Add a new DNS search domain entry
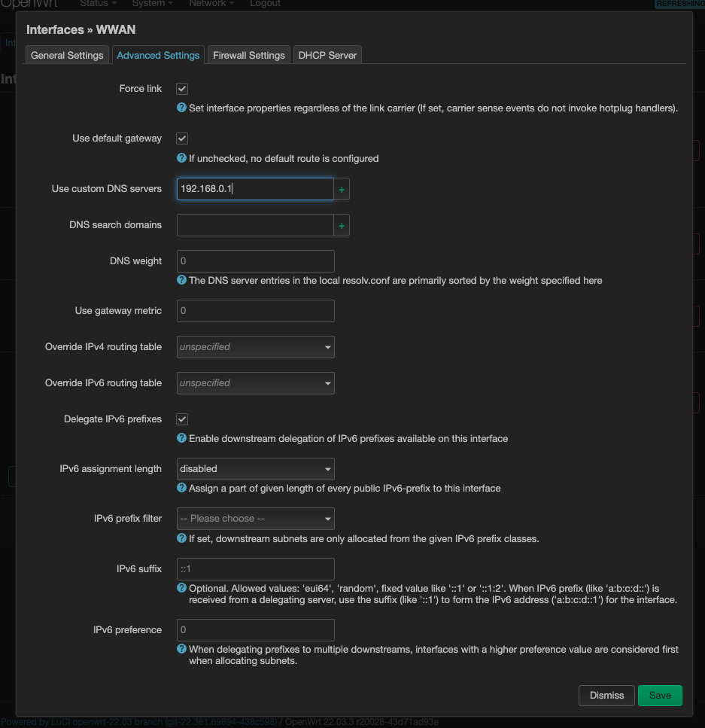Viewport: 705px width, 728px height. 342,225
